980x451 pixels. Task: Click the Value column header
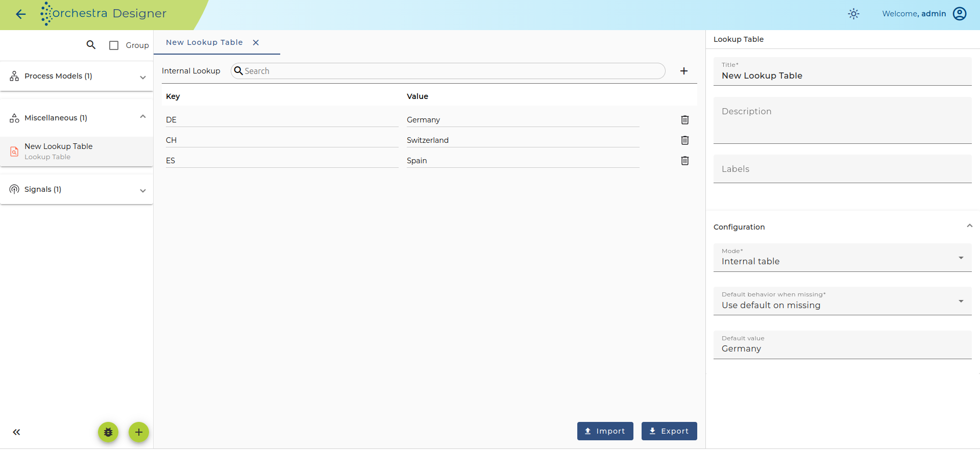pyautogui.click(x=418, y=96)
